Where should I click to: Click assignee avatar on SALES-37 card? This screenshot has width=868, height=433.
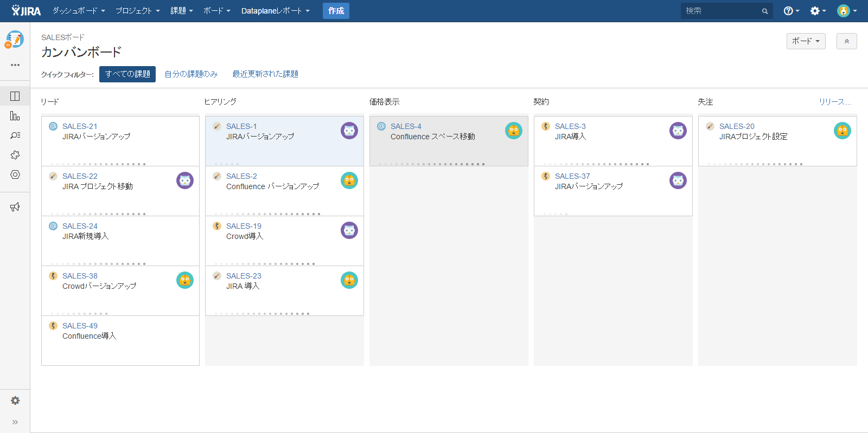(x=678, y=180)
